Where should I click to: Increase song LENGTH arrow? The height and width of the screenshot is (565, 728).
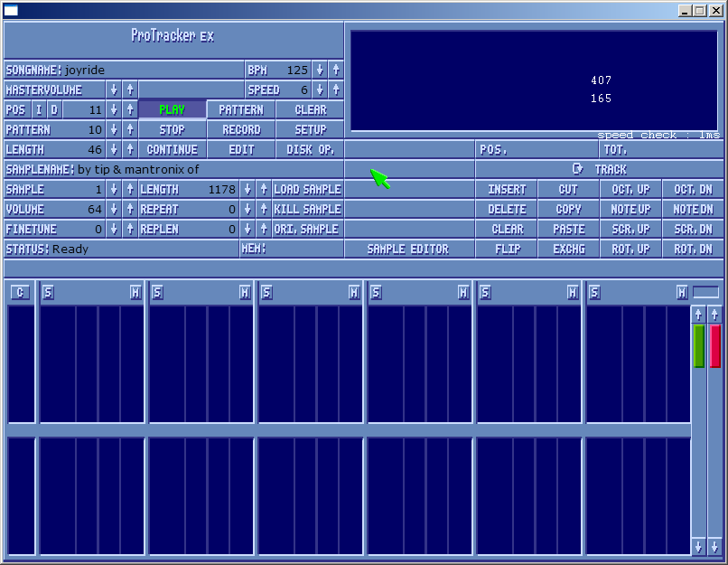[x=130, y=150]
